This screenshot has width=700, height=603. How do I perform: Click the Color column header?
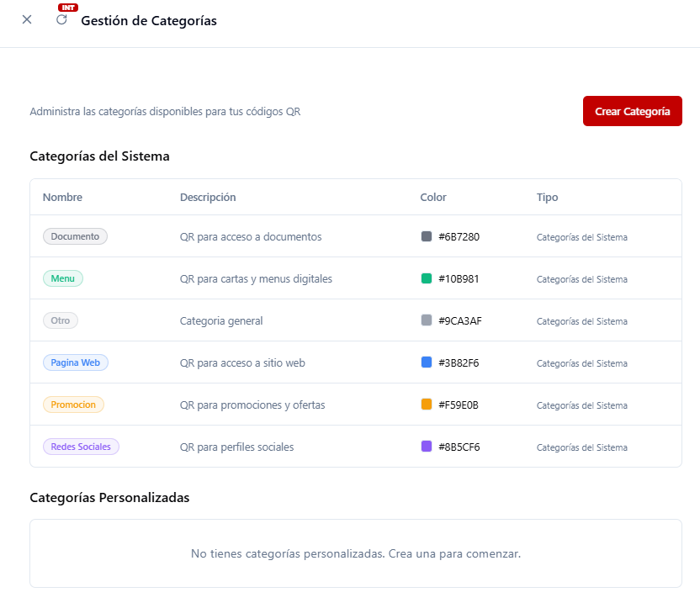tap(433, 198)
